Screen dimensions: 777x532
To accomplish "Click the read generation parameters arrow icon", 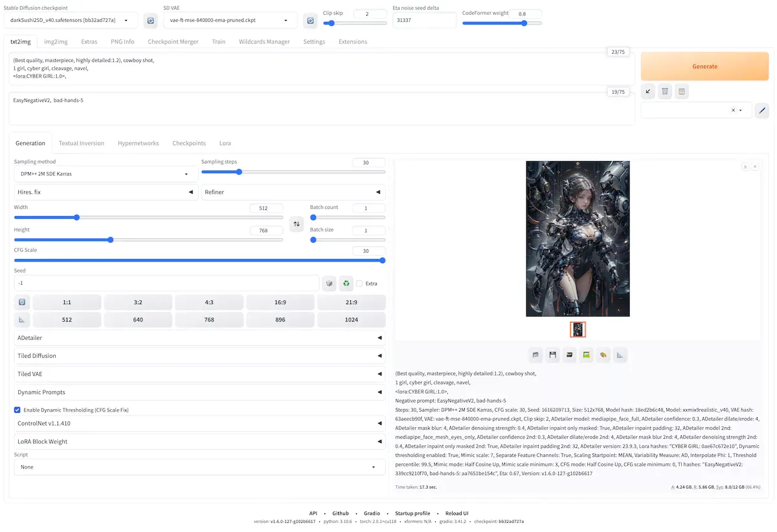I will tap(647, 91).
